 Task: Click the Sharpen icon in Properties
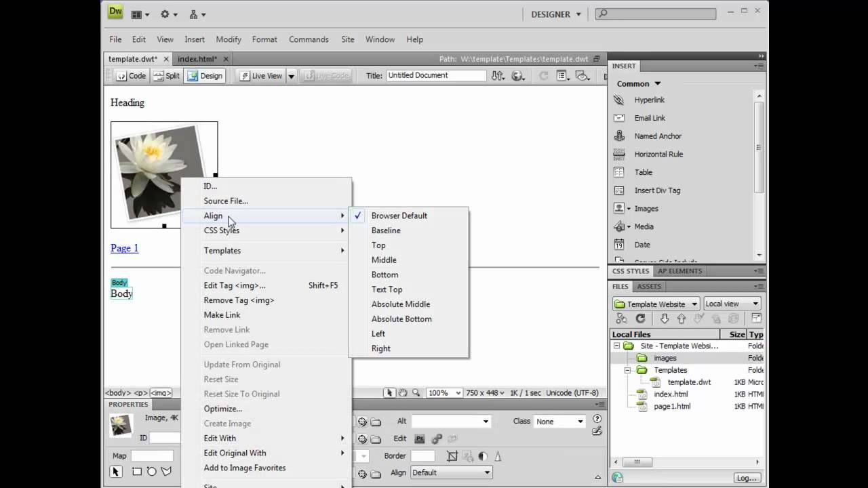click(x=497, y=456)
